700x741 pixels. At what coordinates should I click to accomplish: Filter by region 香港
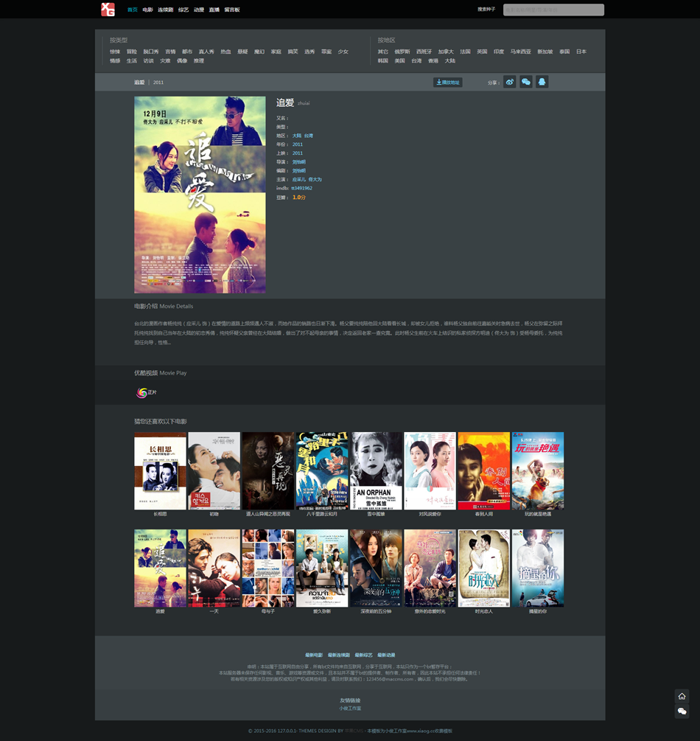tap(433, 61)
